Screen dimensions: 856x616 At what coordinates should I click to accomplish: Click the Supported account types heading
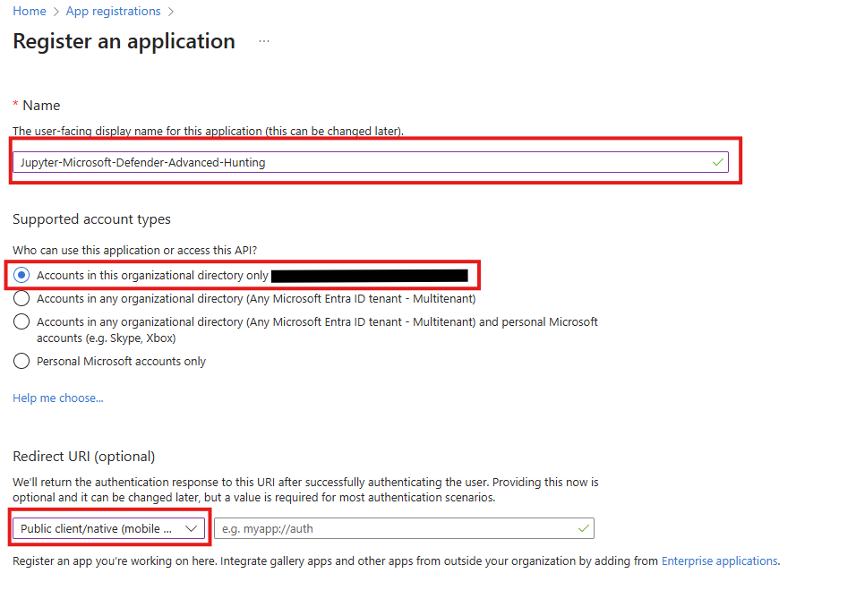(91, 219)
